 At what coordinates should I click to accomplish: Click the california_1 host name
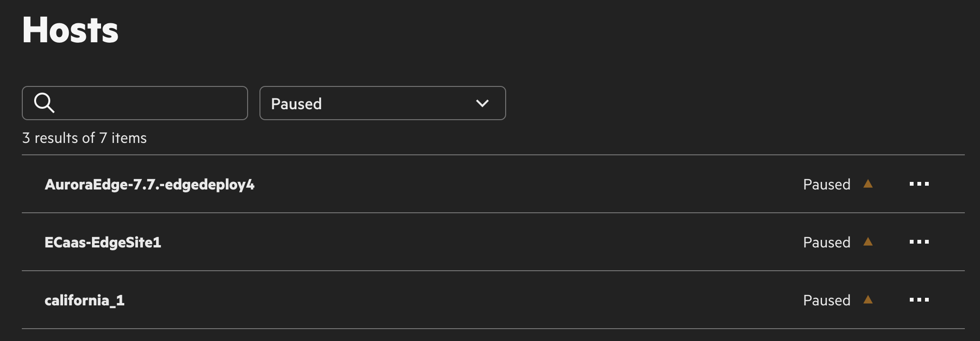point(84,300)
